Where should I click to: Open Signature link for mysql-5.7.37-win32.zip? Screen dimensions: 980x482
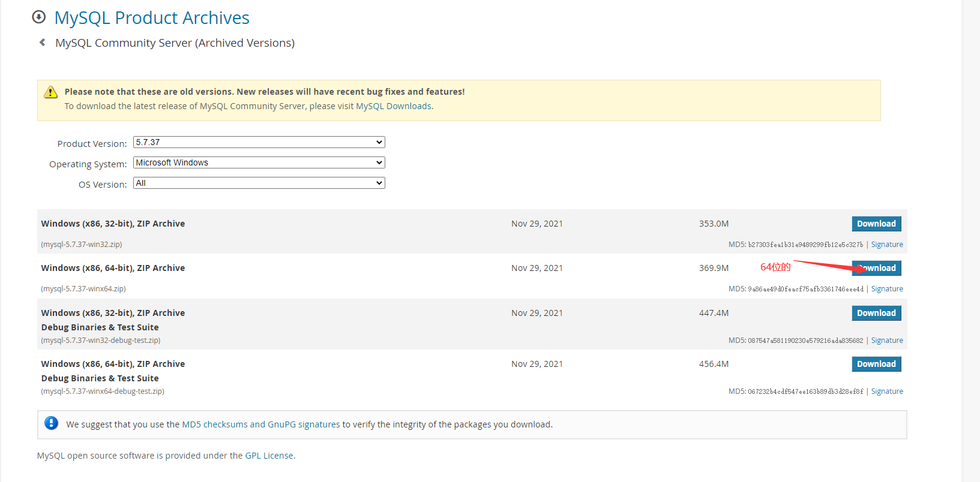[887, 245]
